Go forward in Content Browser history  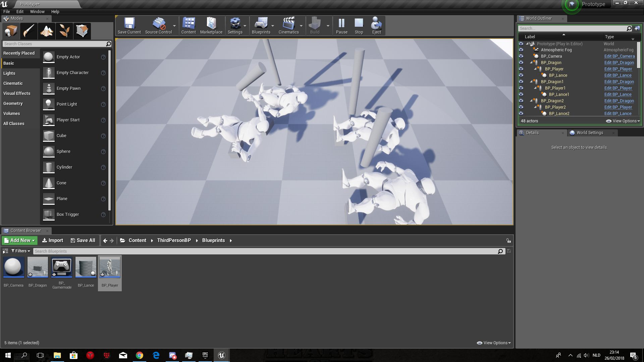112,241
